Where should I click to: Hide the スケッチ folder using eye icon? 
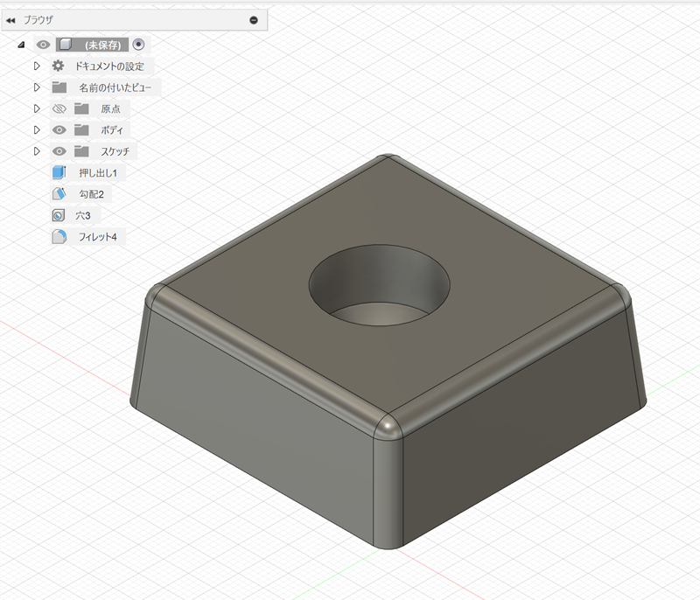[59, 151]
